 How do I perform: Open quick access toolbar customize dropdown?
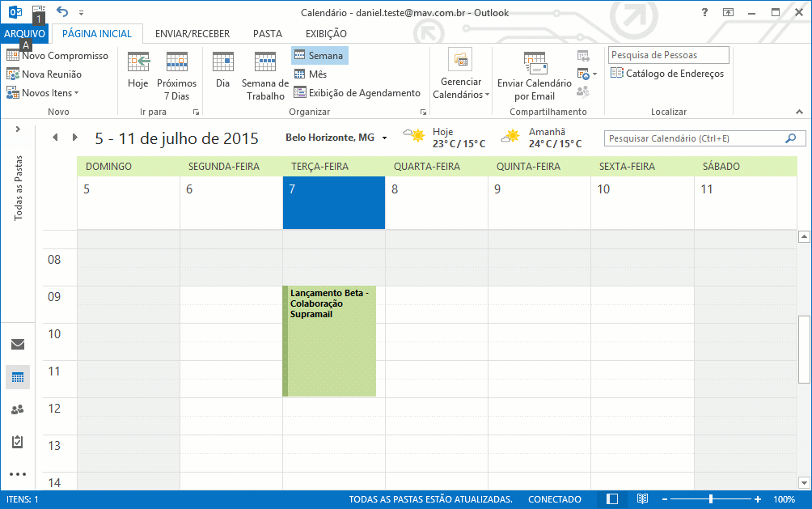coord(82,12)
